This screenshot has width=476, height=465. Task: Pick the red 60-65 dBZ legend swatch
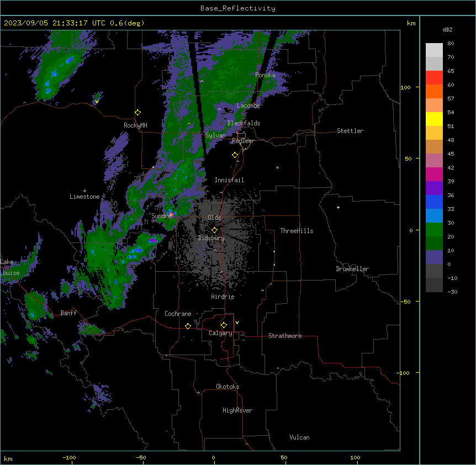tap(434, 77)
